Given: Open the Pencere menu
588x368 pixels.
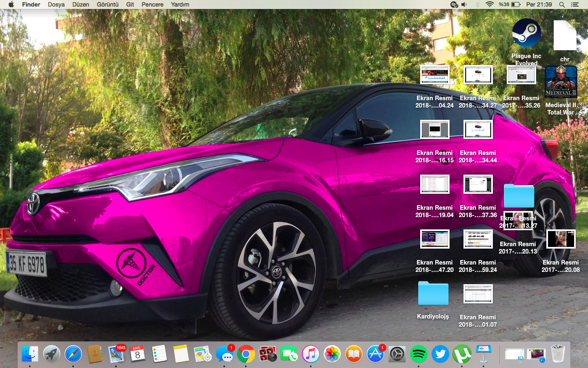Looking at the screenshot, I should coord(152,4).
